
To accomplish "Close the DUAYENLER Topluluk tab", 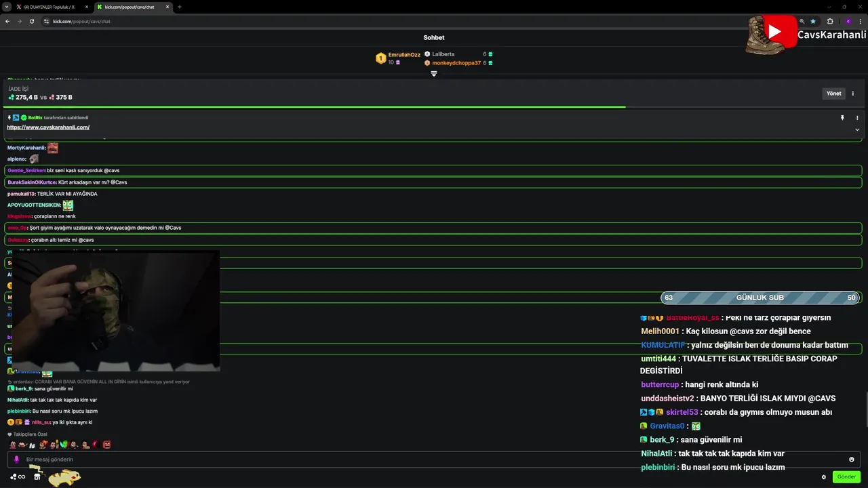I will click(x=87, y=7).
